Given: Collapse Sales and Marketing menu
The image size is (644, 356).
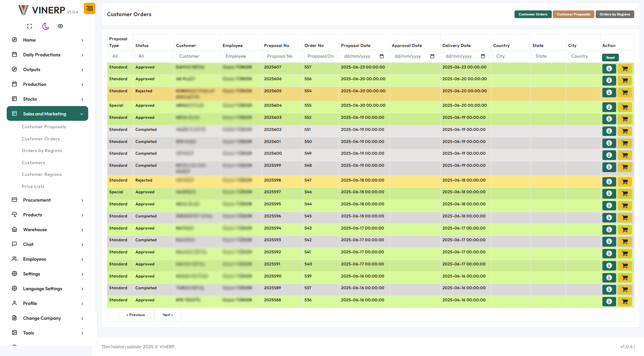Looking at the screenshot, I should [47, 114].
